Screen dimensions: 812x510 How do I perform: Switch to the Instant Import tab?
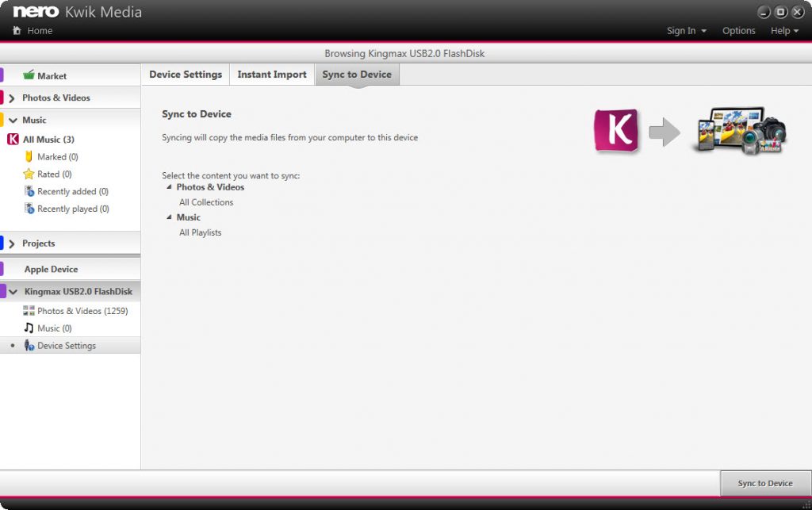coord(272,75)
